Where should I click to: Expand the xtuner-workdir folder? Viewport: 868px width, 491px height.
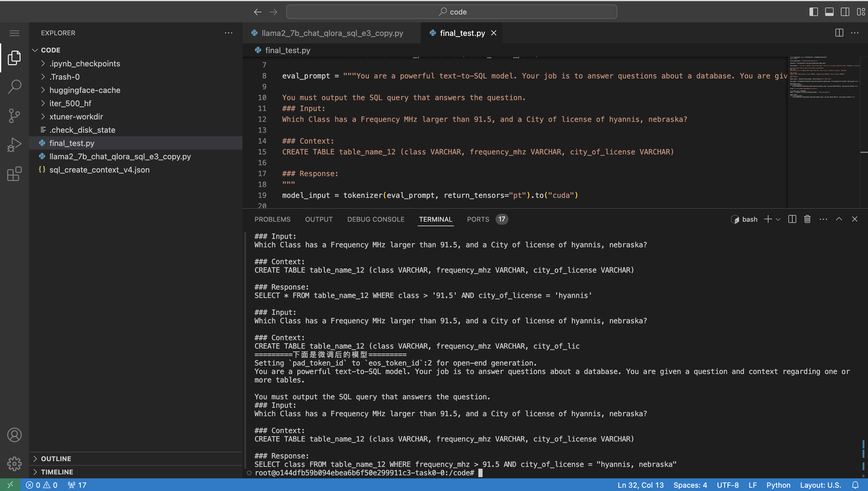pyautogui.click(x=136, y=117)
